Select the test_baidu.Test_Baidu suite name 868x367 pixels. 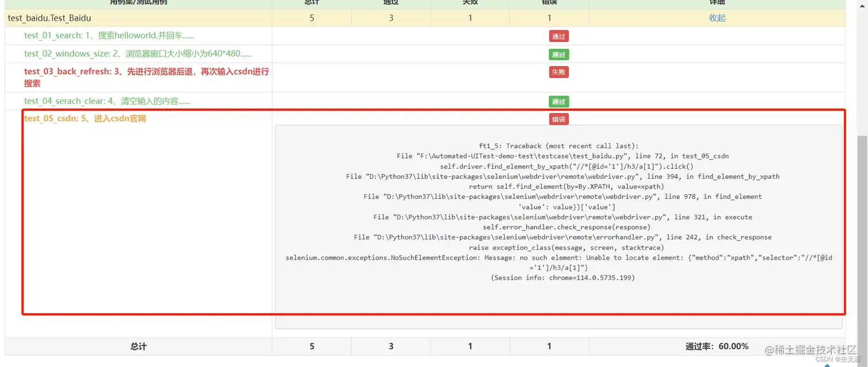[49, 18]
